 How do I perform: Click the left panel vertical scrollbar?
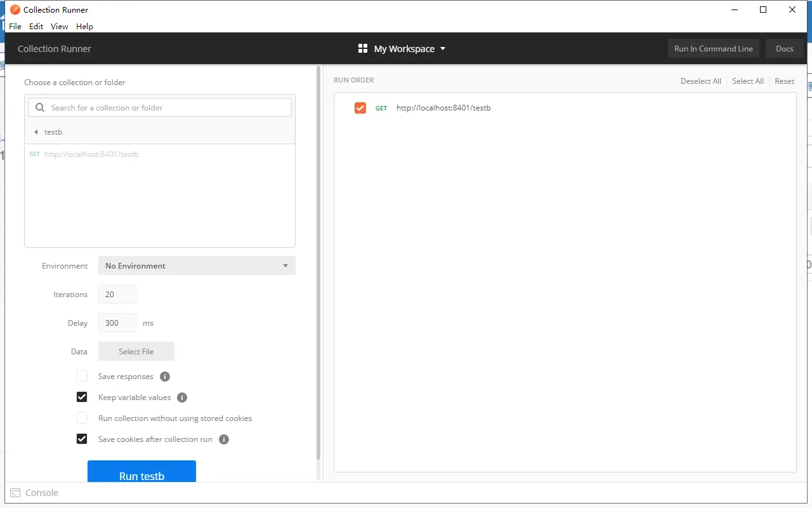click(318, 263)
